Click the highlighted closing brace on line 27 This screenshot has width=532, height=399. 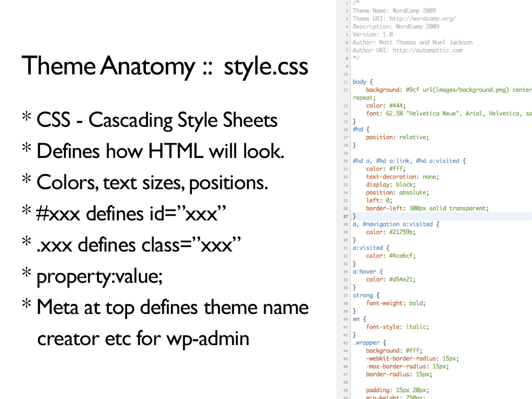(354, 216)
